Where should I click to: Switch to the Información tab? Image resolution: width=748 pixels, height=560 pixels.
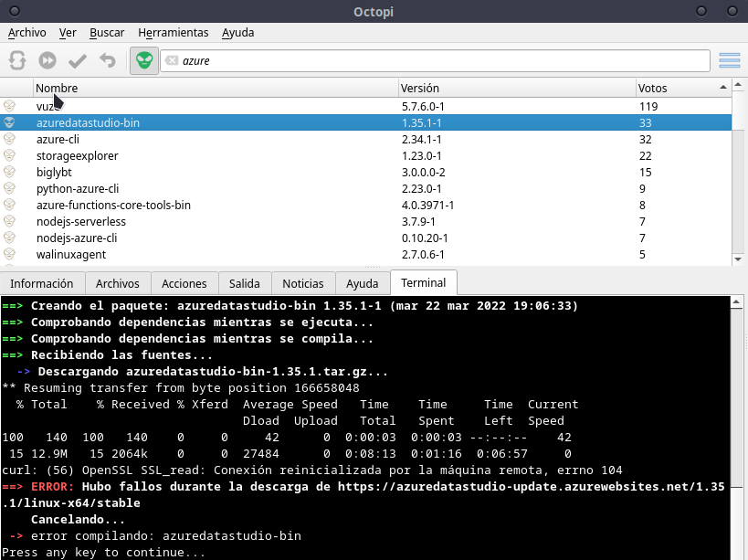click(x=42, y=283)
